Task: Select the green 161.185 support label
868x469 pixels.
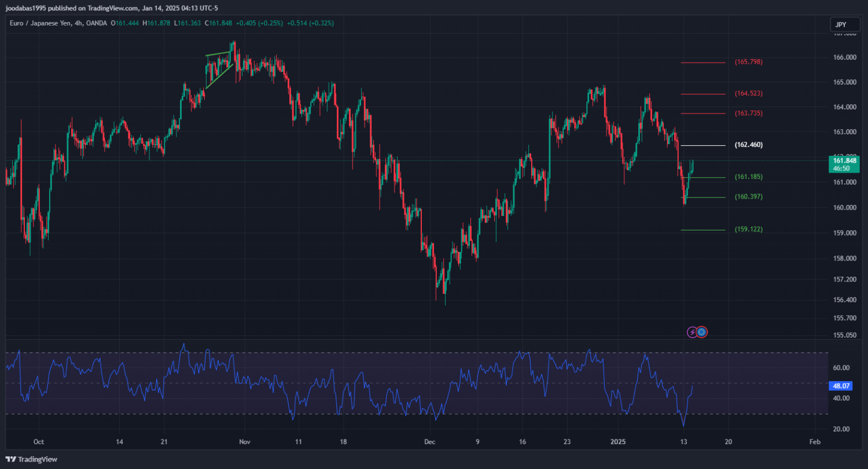Action: click(x=748, y=177)
